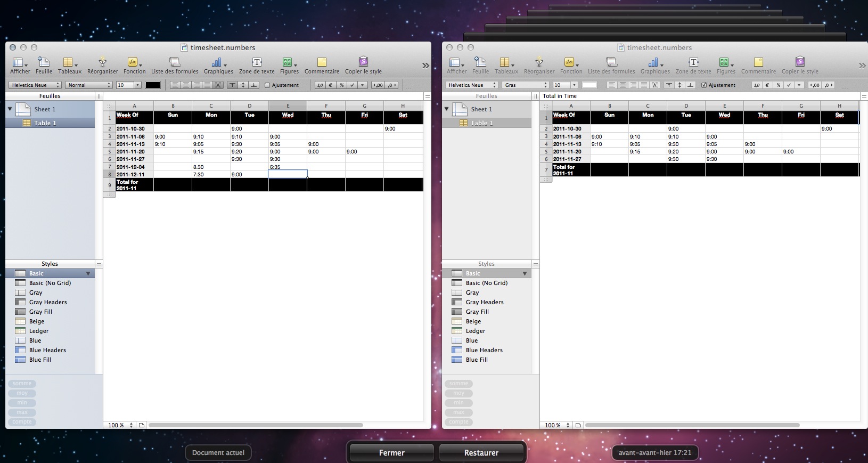The width and height of the screenshot is (868, 463).
Task: Select column E header in left window
Action: click(288, 105)
